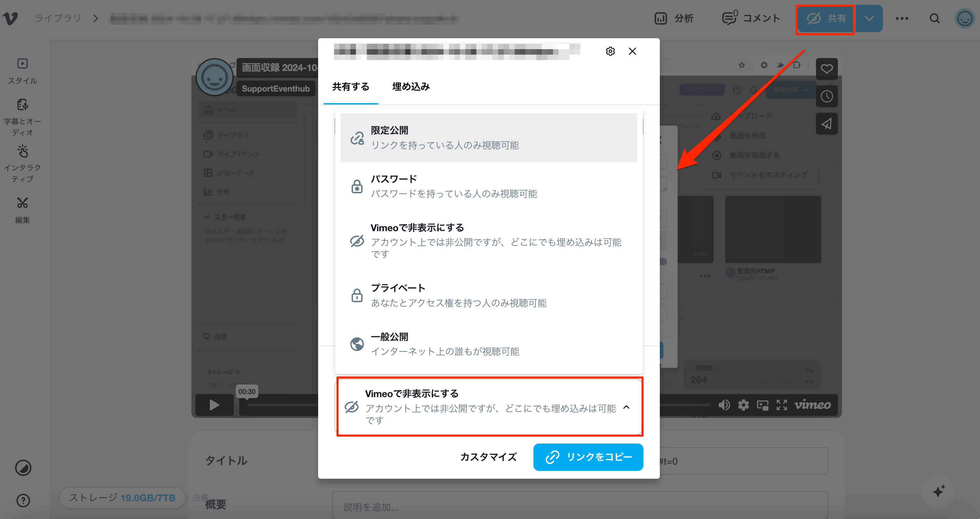Click in the 説明を追加 description field
Viewport: 980px width, 519px height.
tap(580, 506)
